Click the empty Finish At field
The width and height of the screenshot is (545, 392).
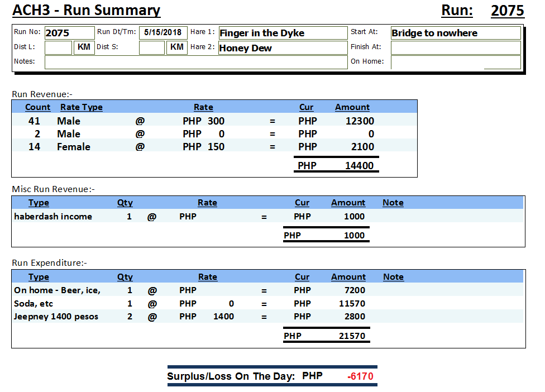click(455, 48)
